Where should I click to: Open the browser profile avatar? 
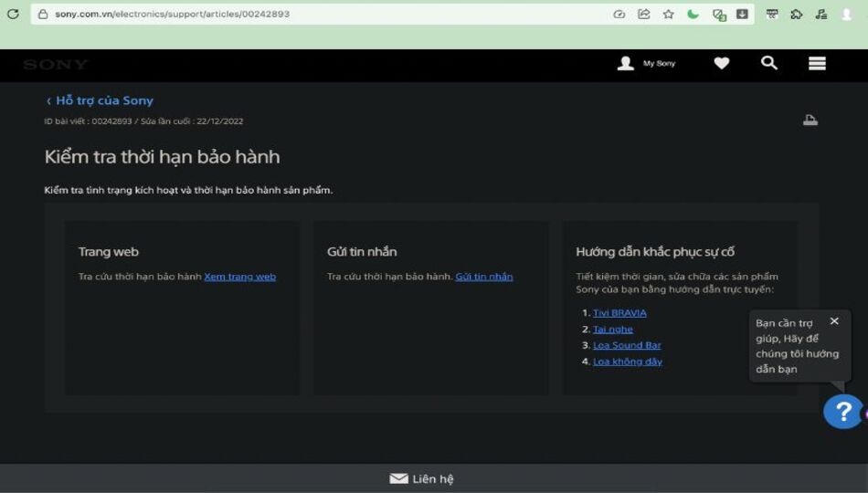846,15
